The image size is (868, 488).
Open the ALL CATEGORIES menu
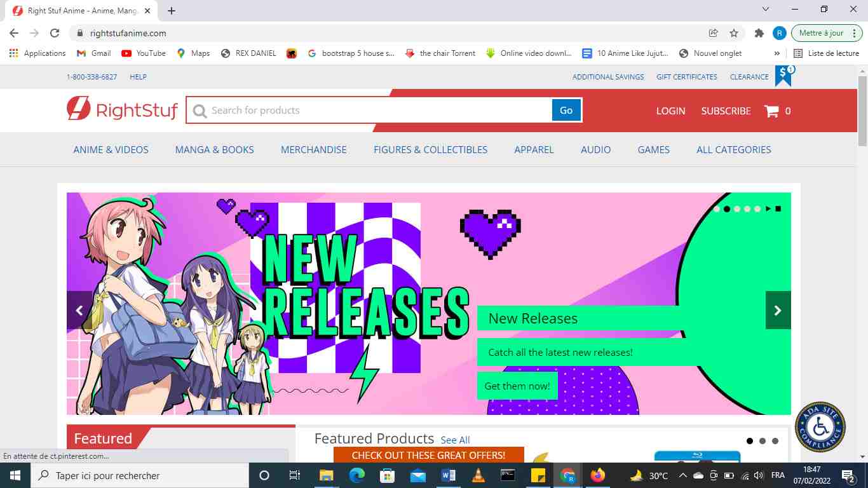[734, 150]
